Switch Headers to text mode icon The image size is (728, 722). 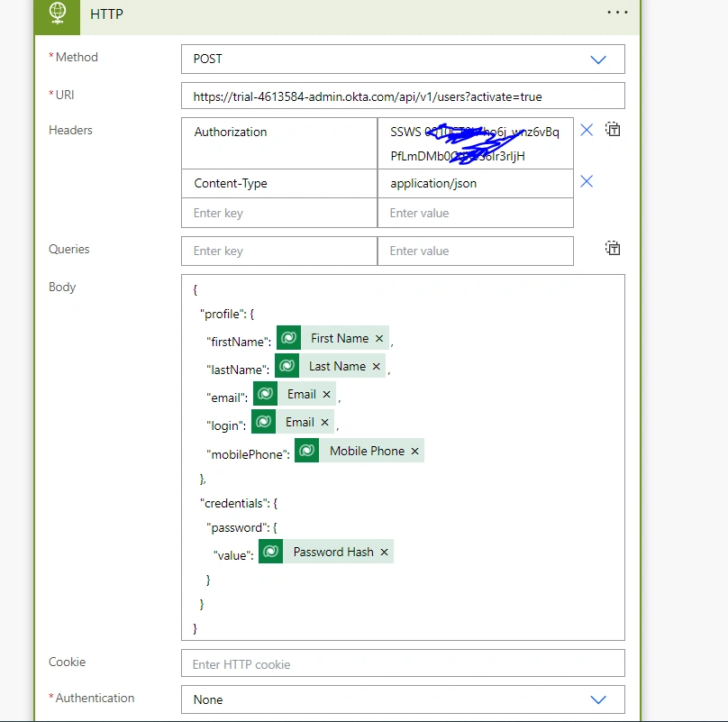pos(613,129)
